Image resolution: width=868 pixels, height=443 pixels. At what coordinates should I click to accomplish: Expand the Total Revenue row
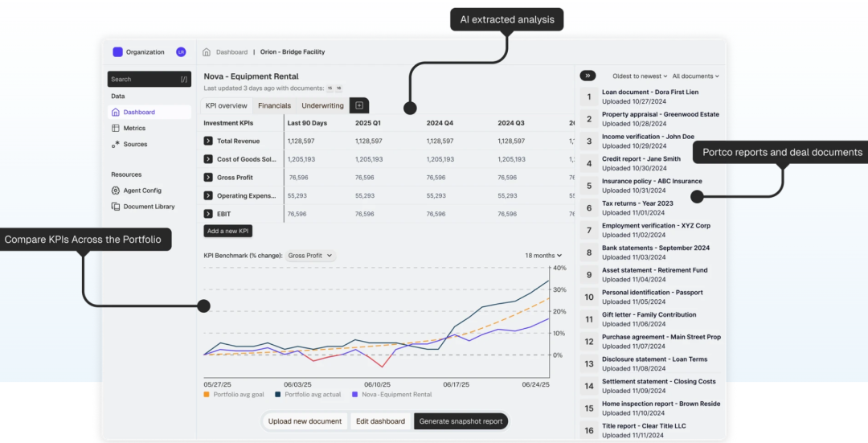tap(208, 141)
